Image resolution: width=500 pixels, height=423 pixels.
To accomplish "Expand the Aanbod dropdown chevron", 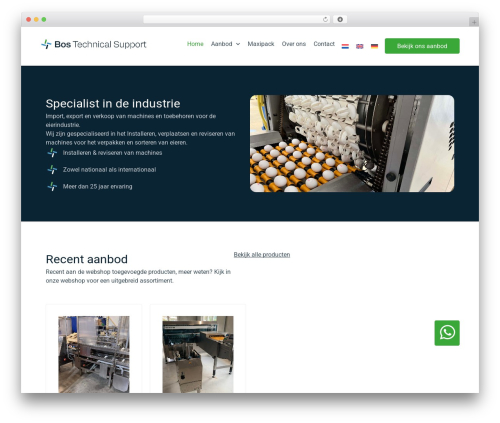I will (238, 44).
